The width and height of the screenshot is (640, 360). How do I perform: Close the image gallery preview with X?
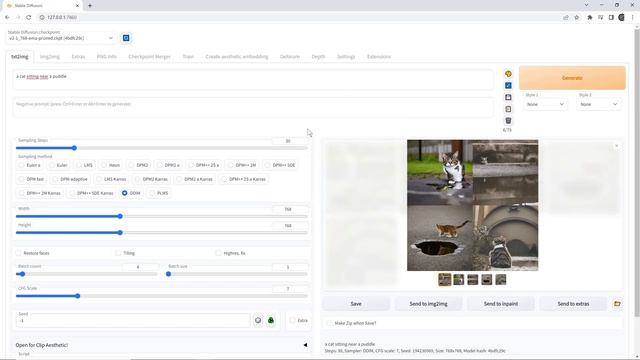coord(617,146)
